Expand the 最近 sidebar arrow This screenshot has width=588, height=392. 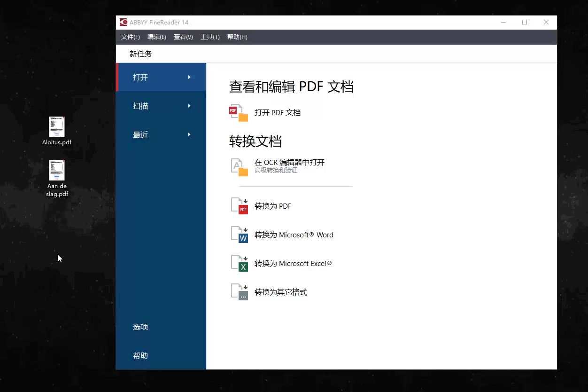click(x=189, y=134)
